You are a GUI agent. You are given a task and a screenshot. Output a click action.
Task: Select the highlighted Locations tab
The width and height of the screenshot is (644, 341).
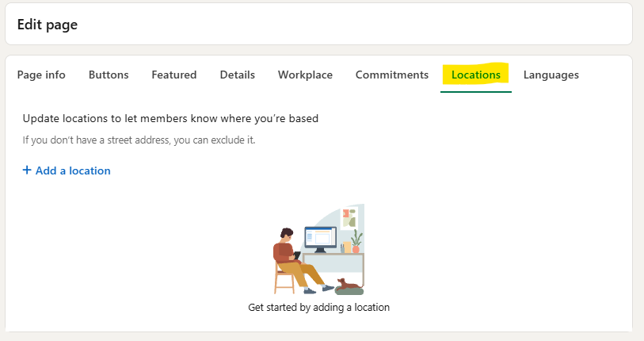[475, 75]
